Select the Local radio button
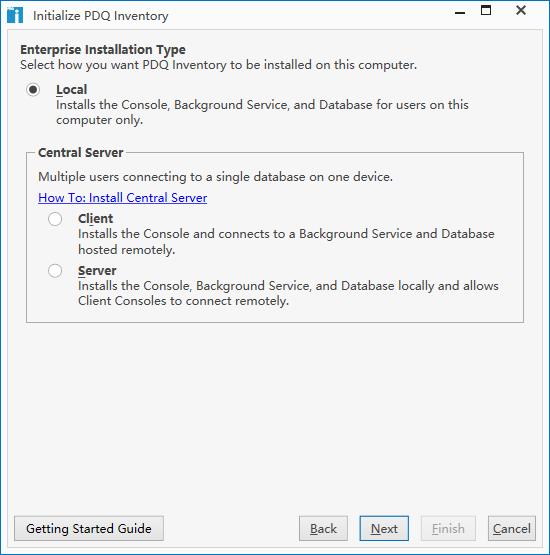 pyautogui.click(x=33, y=90)
